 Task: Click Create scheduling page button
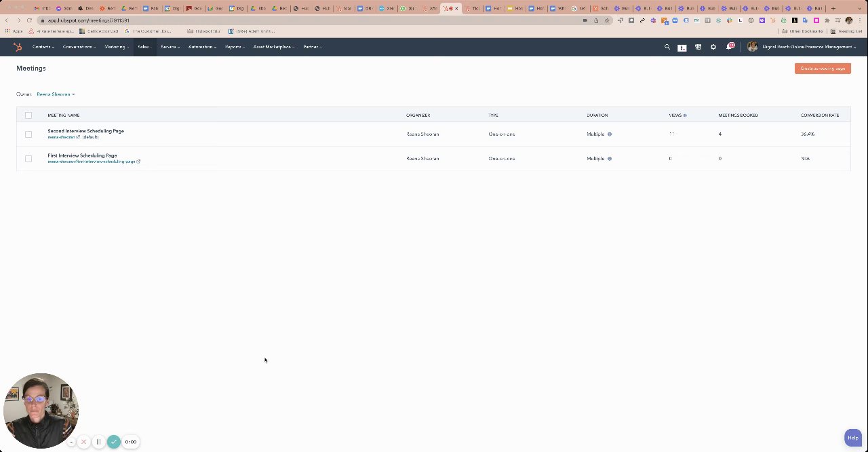coord(823,69)
